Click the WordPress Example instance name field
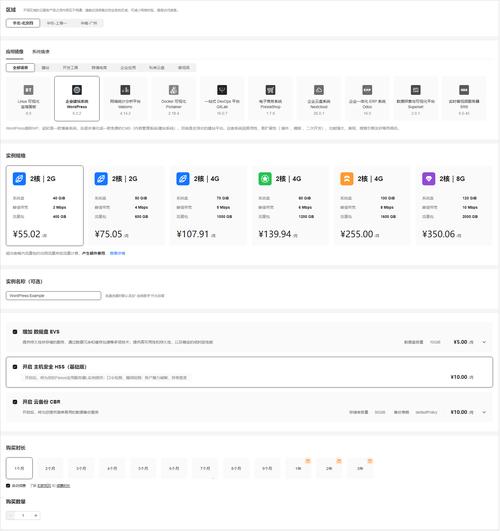Viewport: 500px width, 531px height. (x=54, y=296)
